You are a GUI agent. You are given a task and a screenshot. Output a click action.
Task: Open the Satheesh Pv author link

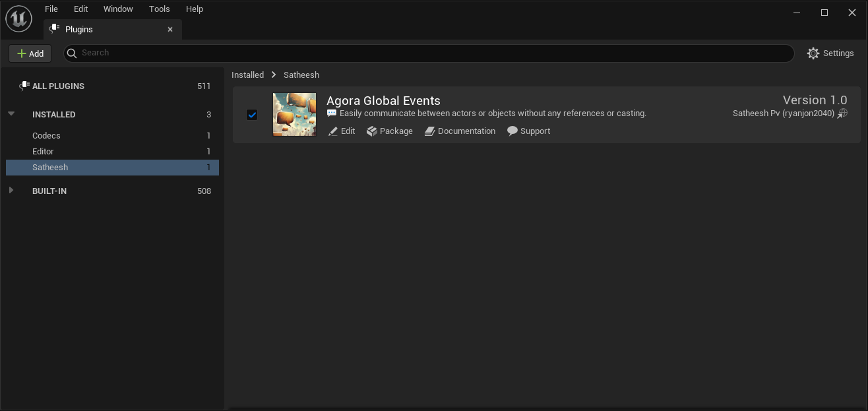pos(783,113)
